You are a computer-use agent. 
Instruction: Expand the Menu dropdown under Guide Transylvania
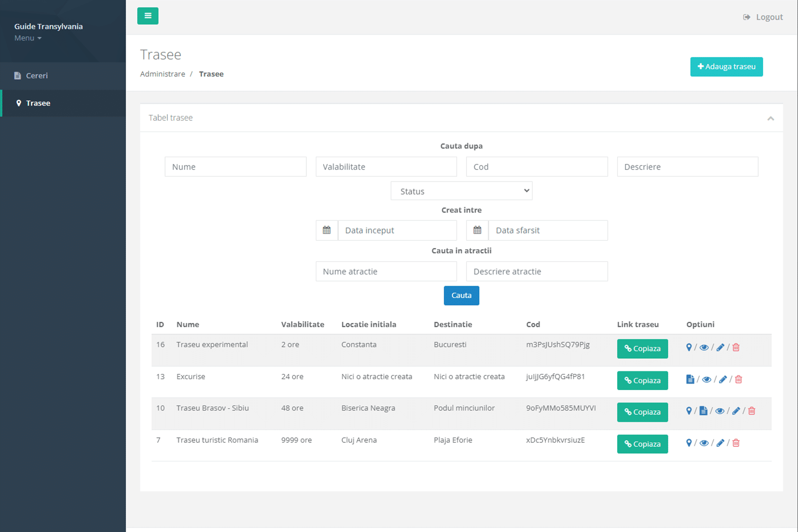(x=28, y=38)
